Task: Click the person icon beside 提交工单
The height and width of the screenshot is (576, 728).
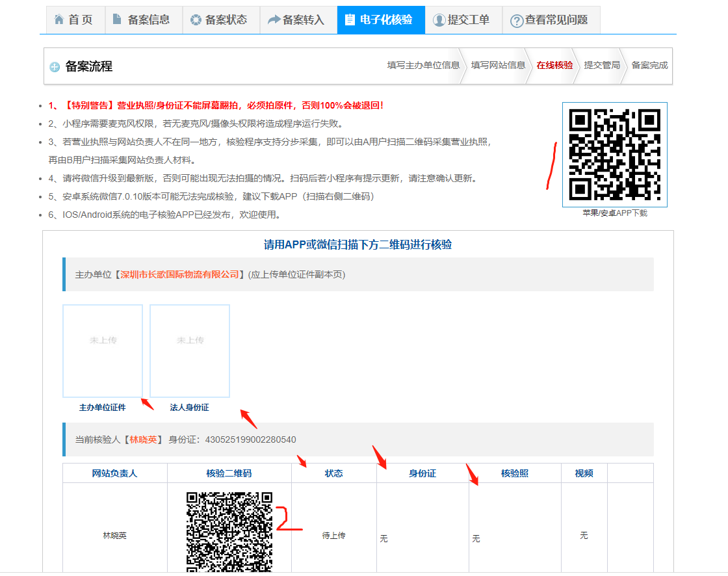Action: pos(439,20)
